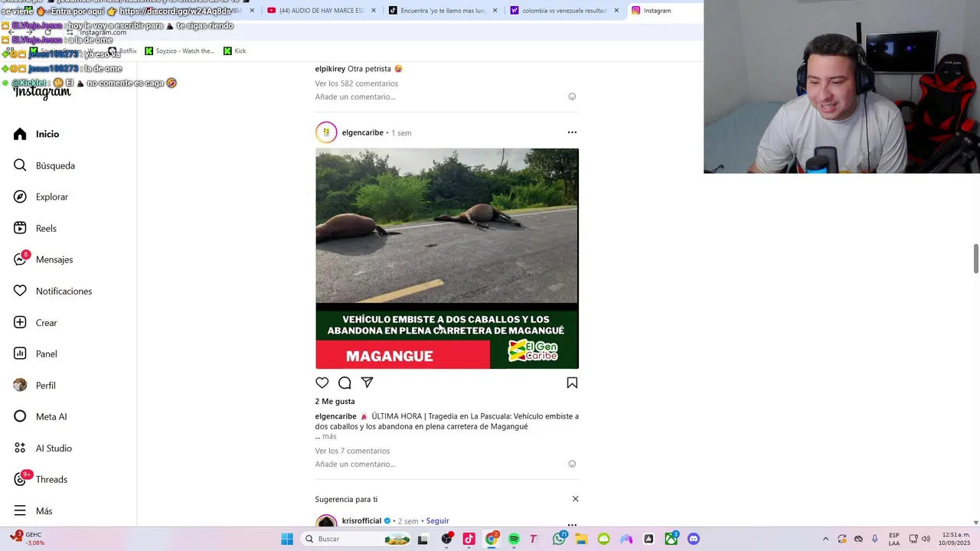
Task: Open the comment bubble icon on elgencaribe post
Action: [345, 383]
